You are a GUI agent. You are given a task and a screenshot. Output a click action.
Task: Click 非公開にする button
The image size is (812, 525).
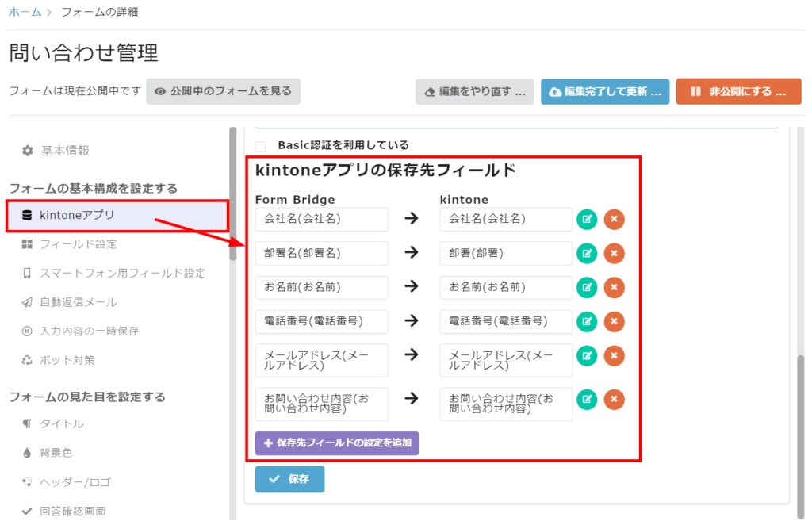point(738,92)
